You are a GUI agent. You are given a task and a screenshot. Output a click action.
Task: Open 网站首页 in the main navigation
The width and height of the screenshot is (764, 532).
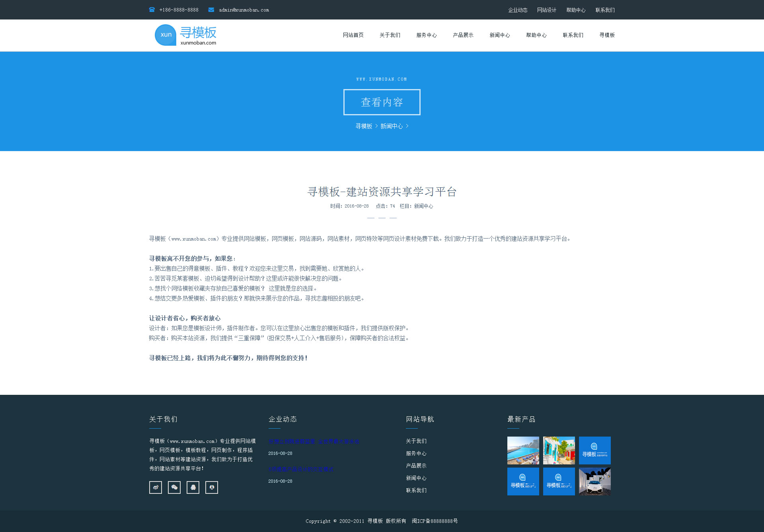(x=353, y=35)
